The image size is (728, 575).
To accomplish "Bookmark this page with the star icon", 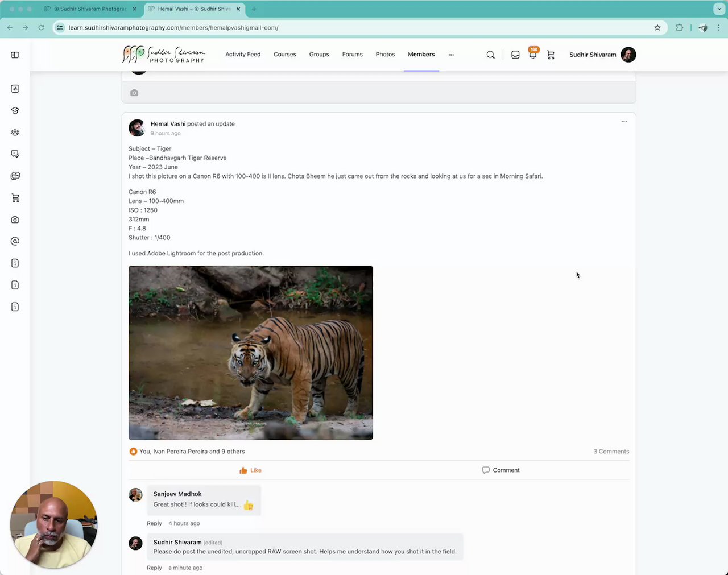I will 657,27.
